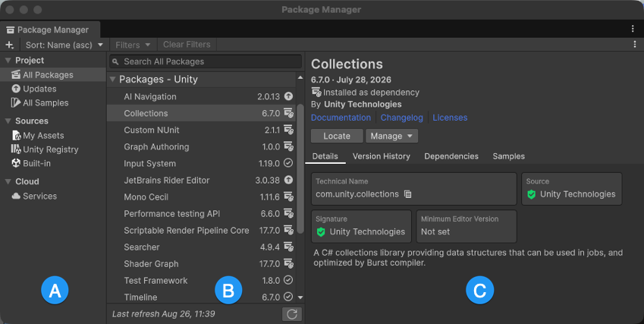Viewport: 644px width, 324px height.
Task: Open the Changelog link
Action: tap(402, 118)
